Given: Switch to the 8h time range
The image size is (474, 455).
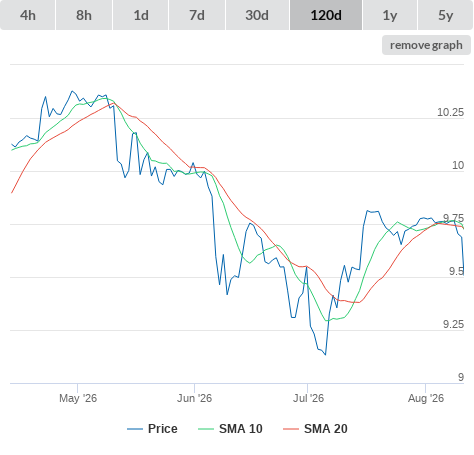Looking at the screenshot, I should pyautogui.click(x=84, y=15).
